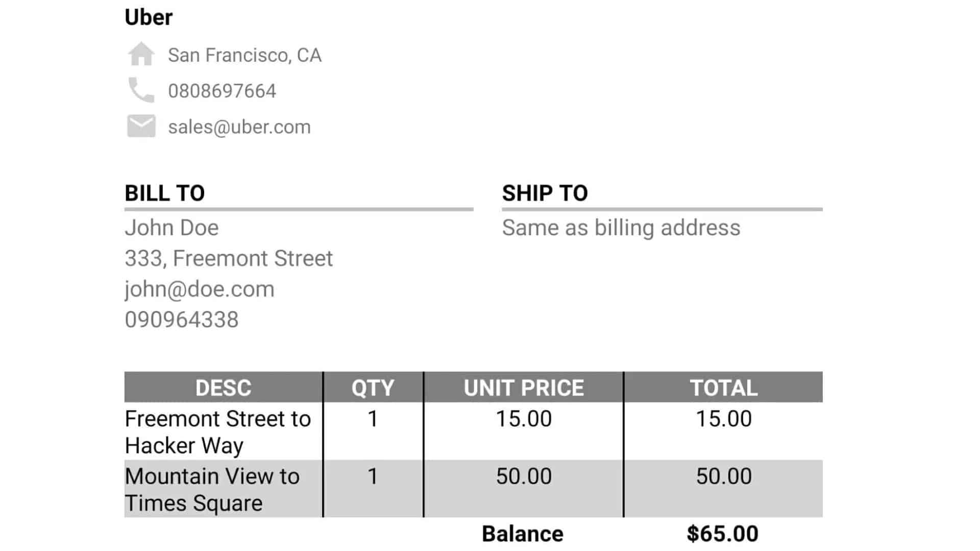The image size is (980, 551).
Task: Click the $65.00 balance amount
Action: click(x=723, y=534)
